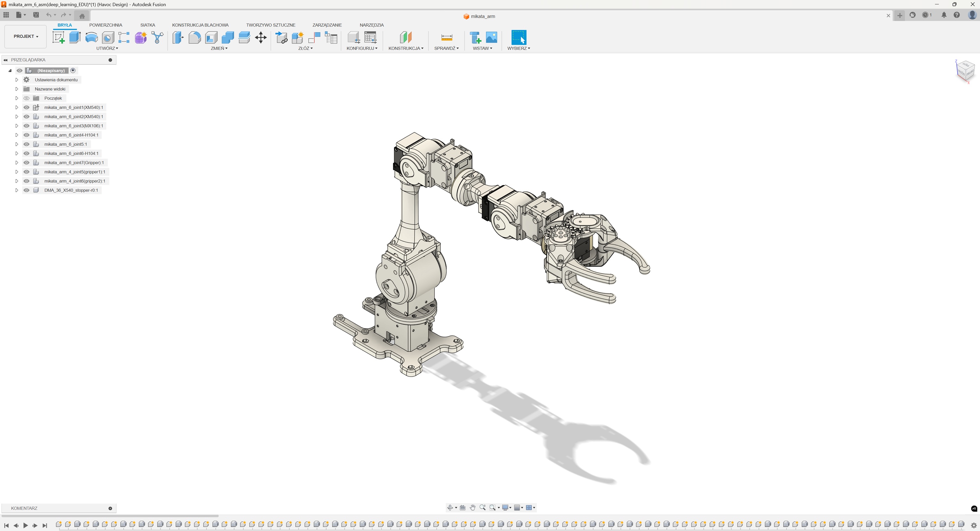Viewport: 980px width, 531px height.
Task: Switch to the SIATKA tab
Action: coord(148,25)
